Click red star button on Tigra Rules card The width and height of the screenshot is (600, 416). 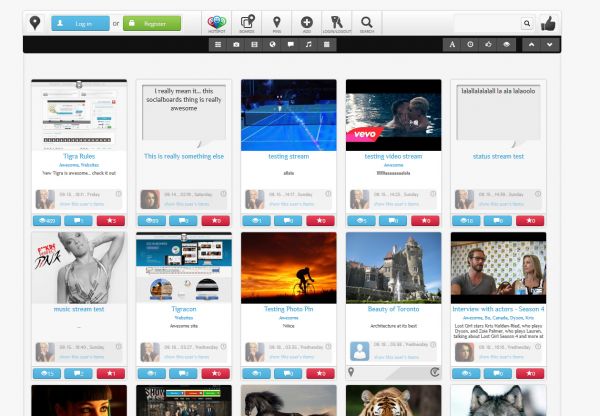(x=111, y=221)
